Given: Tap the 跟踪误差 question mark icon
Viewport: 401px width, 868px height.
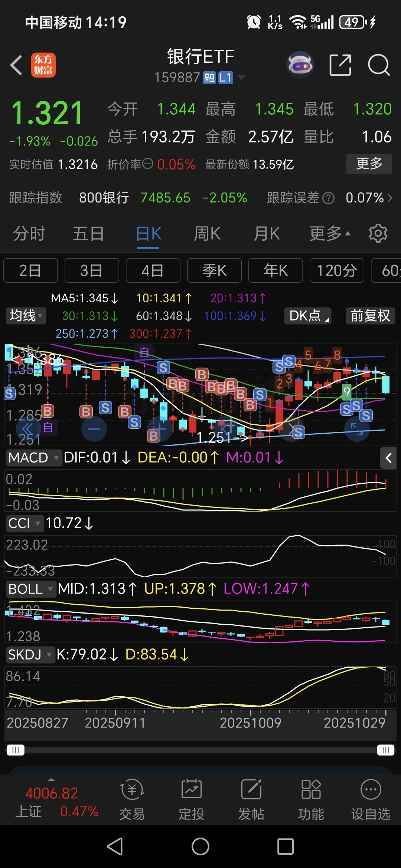Looking at the screenshot, I should 328,198.
